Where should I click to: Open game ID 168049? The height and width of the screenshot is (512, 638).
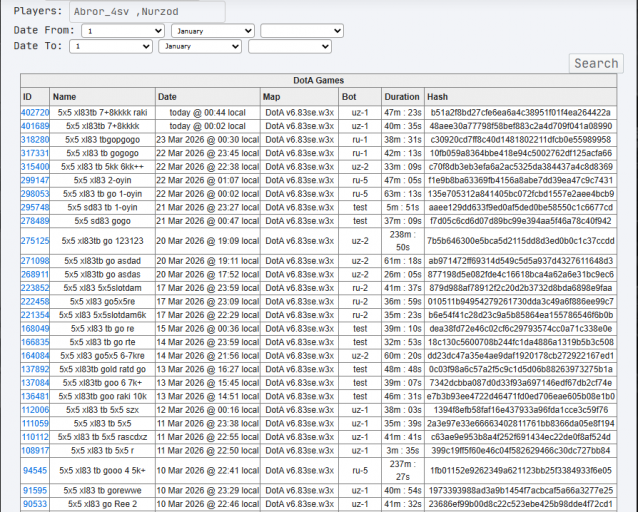(x=35, y=328)
